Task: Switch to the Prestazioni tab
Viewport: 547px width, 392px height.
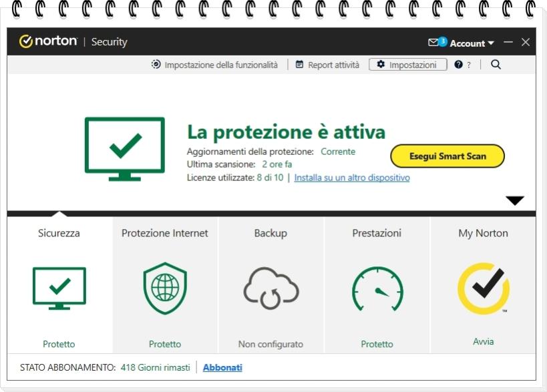Action: 377,233
